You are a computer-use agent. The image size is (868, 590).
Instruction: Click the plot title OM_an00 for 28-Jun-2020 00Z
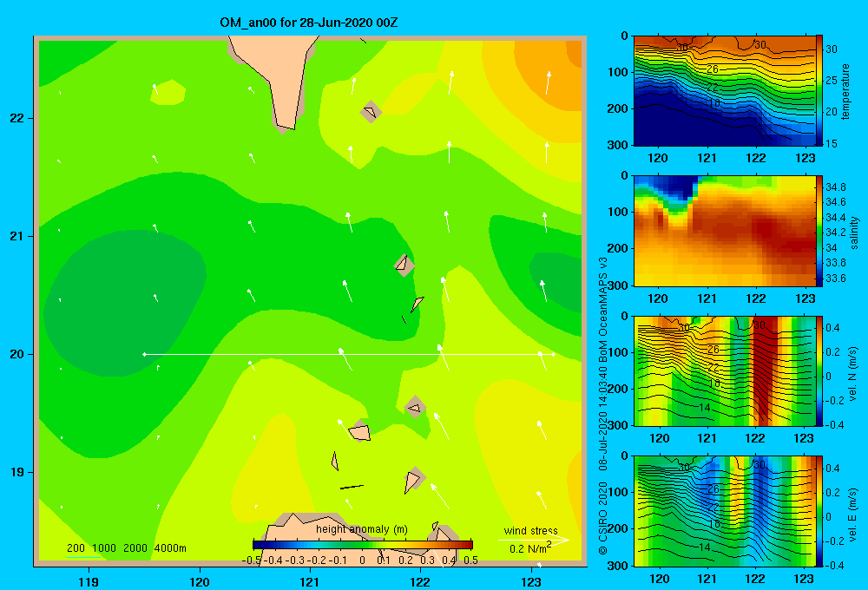coord(309,23)
